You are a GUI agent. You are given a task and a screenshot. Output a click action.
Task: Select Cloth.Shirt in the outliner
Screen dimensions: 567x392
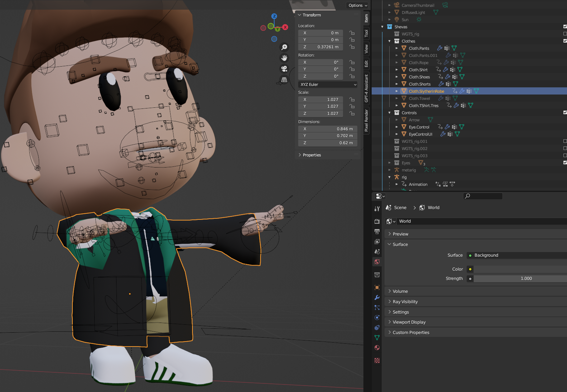pos(418,70)
